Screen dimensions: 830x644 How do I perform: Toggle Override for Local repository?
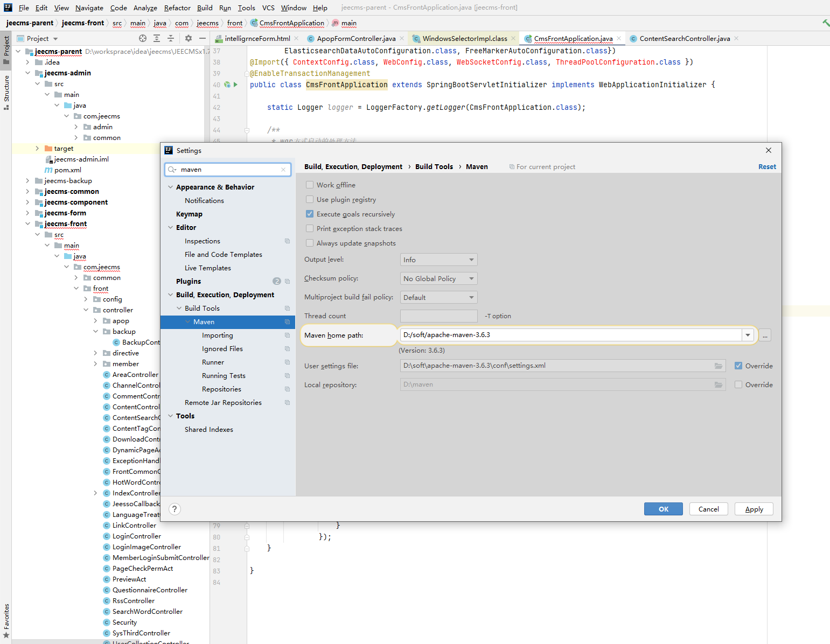pos(738,384)
